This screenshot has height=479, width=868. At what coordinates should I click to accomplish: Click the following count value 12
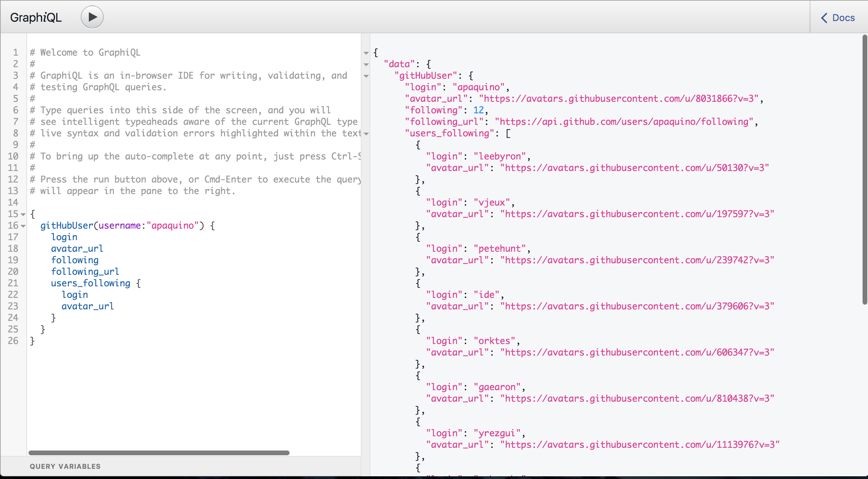point(478,110)
